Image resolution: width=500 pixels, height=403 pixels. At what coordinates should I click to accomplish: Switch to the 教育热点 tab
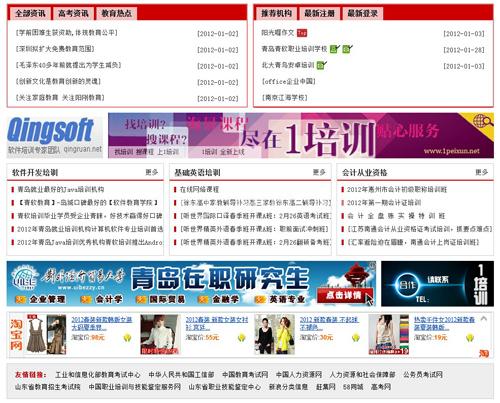click(x=116, y=13)
